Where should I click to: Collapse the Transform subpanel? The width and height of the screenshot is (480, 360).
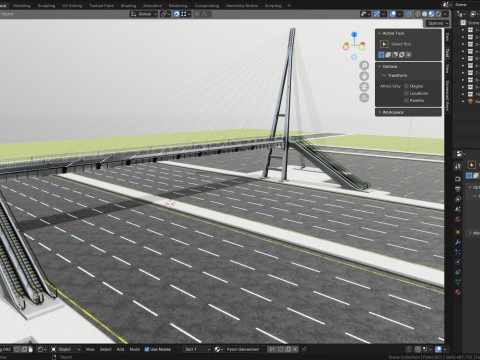(384, 76)
